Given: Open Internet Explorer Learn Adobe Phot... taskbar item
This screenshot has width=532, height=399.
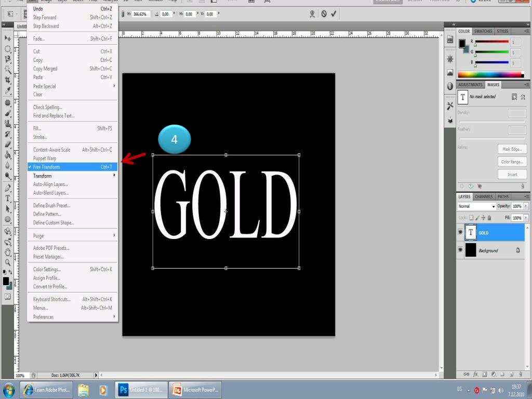Looking at the screenshot, I should (x=46, y=390).
